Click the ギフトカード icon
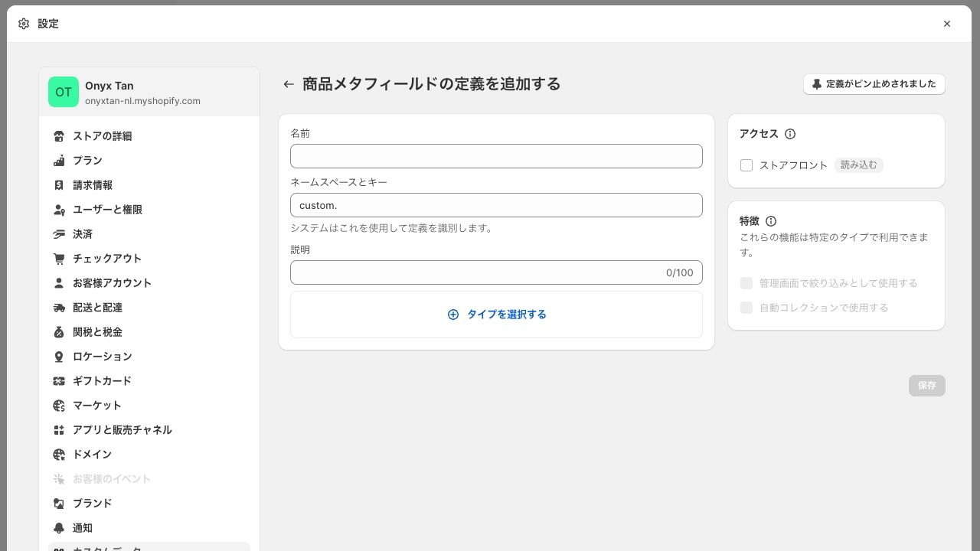980x551 pixels. click(x=59, y=381)
